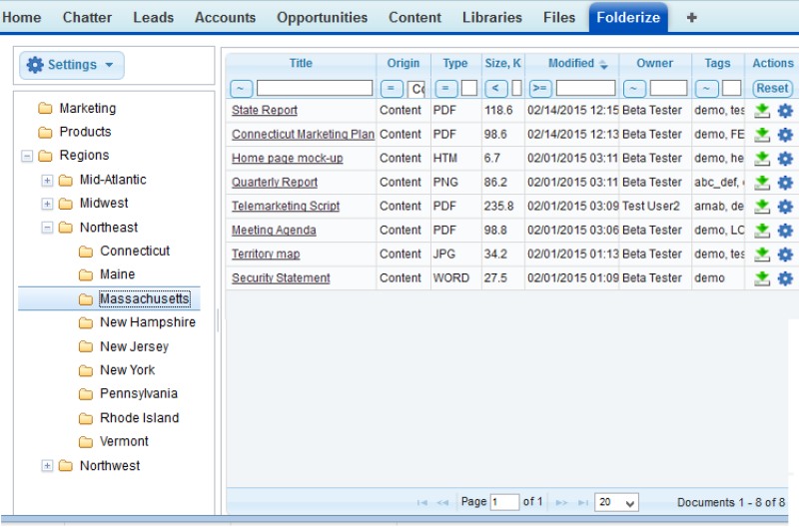Collapse the Northeast folder tree node

(47, 228)
